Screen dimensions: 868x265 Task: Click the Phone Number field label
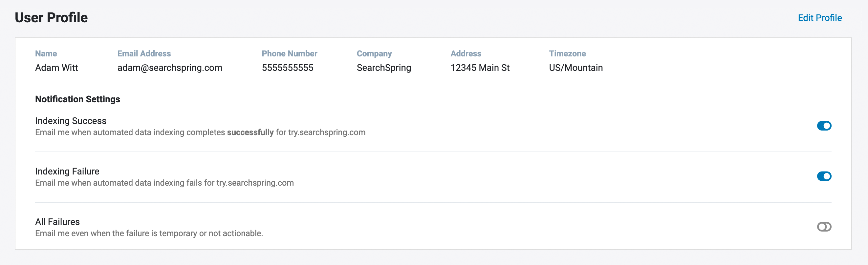pos(290,53)
